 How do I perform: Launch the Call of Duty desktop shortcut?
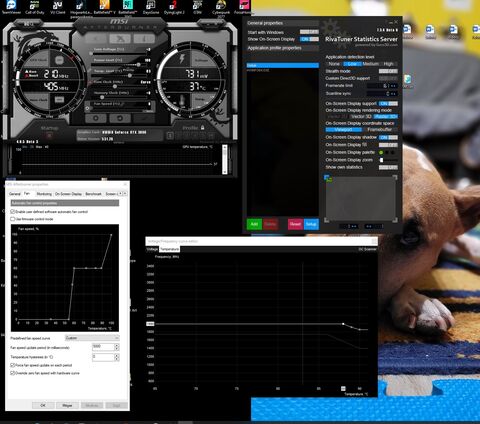click(34, 7)
